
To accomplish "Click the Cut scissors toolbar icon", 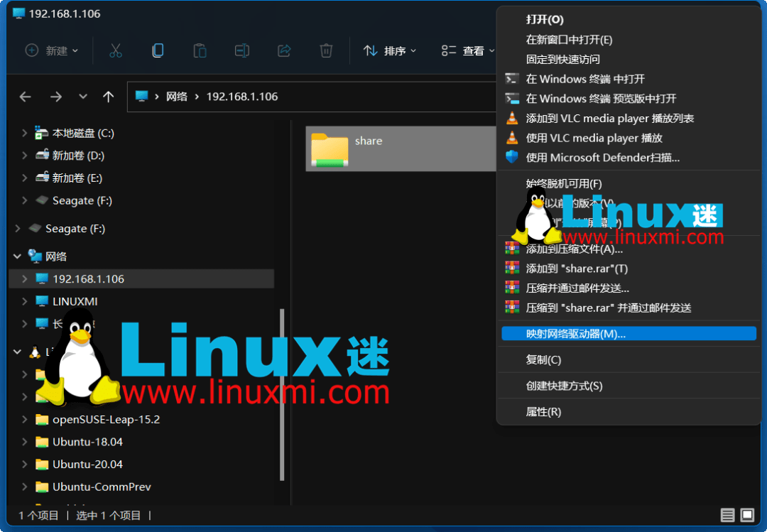I will click(x=116, y=50).
